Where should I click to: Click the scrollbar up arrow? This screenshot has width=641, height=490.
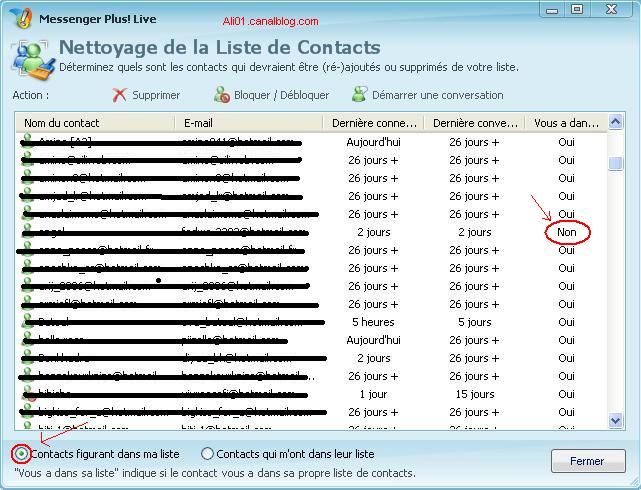[616, 122]
